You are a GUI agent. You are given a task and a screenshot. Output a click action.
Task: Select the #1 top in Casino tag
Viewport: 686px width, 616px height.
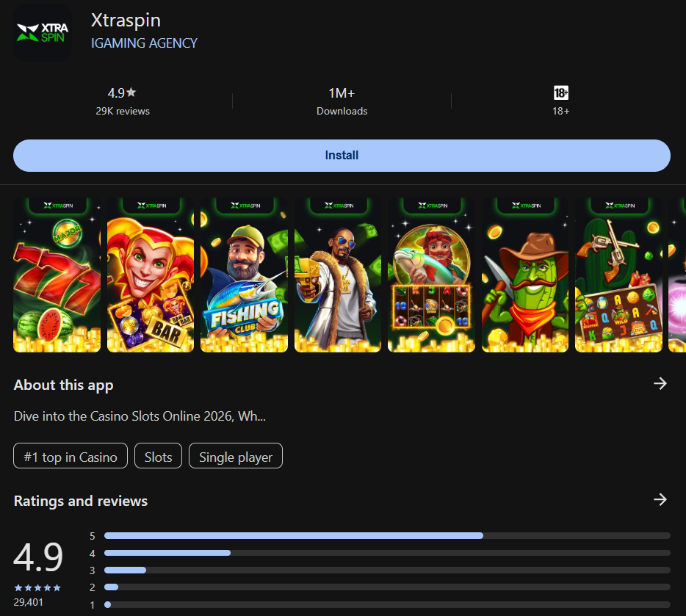point(71,456)
